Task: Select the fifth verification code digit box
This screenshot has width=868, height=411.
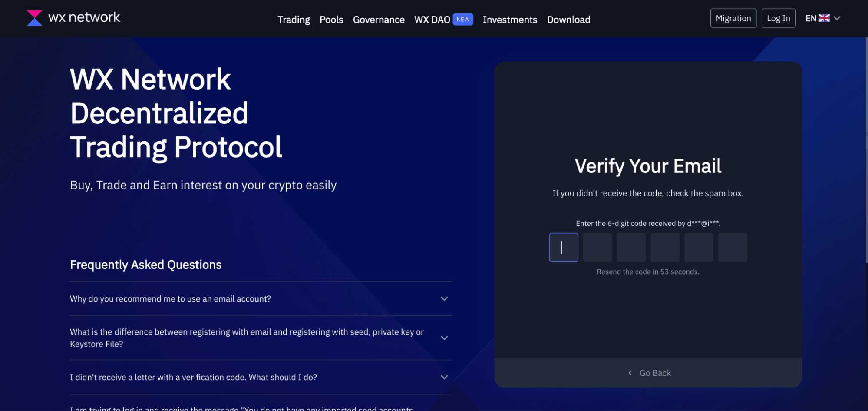Action: click(x=699, y=247)
